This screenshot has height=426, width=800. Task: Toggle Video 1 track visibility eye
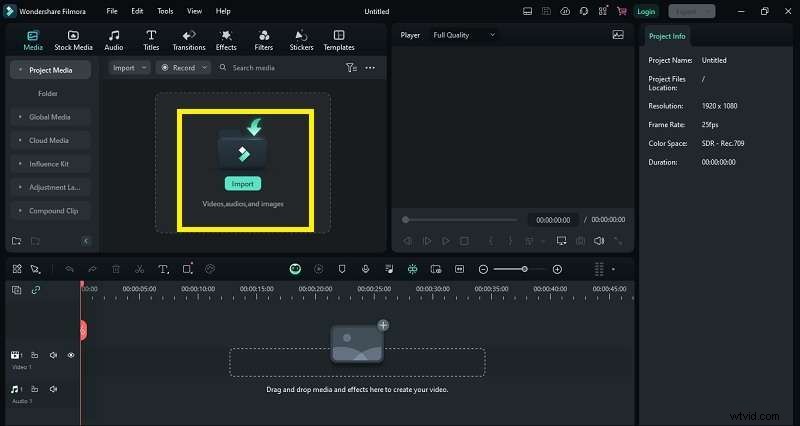(71, 355)
